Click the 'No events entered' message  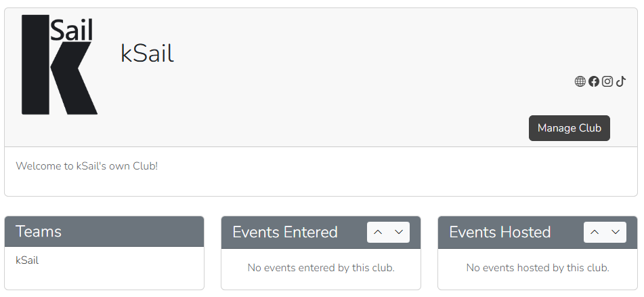point(321,268)
